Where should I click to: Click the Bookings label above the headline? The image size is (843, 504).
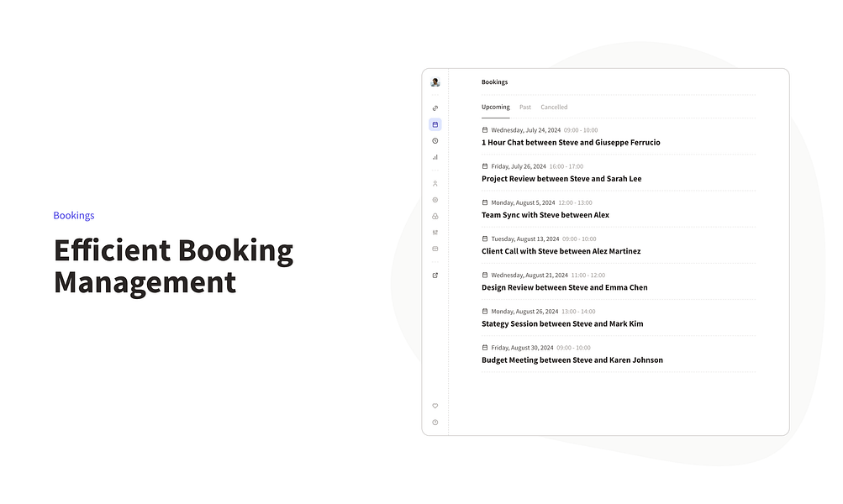74,216
